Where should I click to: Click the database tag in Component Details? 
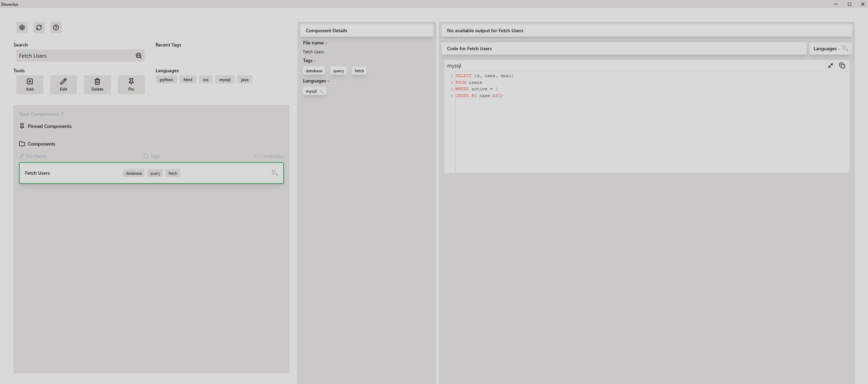(x=314, y=71)
